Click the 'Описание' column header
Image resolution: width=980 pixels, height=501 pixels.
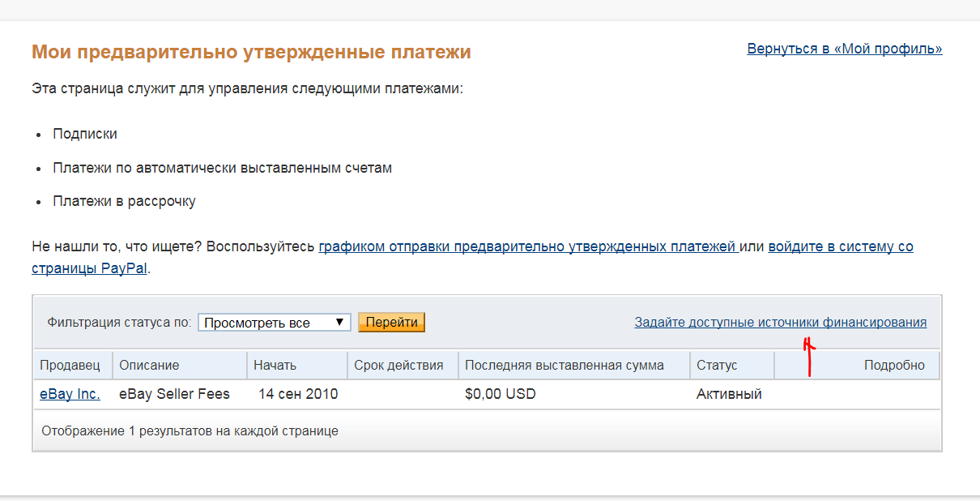pyautogui.click(x=149, y=366)
